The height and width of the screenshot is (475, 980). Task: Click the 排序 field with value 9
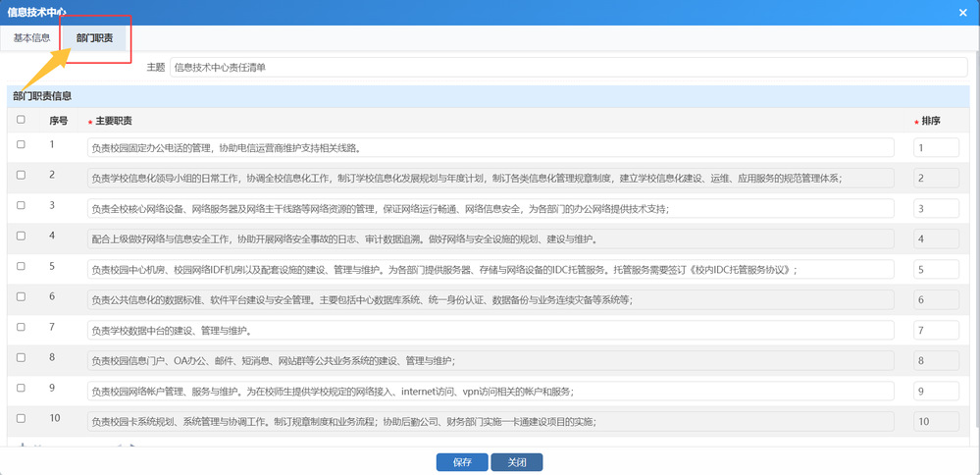pyautogui.click(x=936, y=391)
